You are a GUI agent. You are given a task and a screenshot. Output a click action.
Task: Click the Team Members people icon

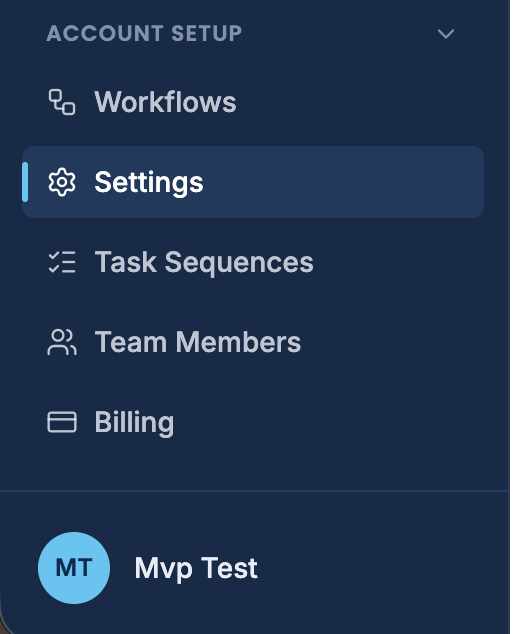62,342
